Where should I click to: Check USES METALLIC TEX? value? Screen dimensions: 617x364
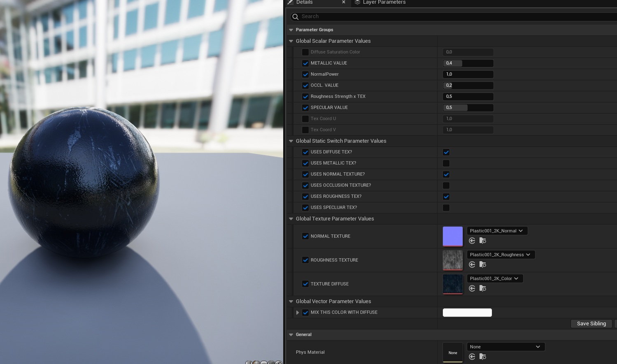pyautogui.click(x=446, y=163)
